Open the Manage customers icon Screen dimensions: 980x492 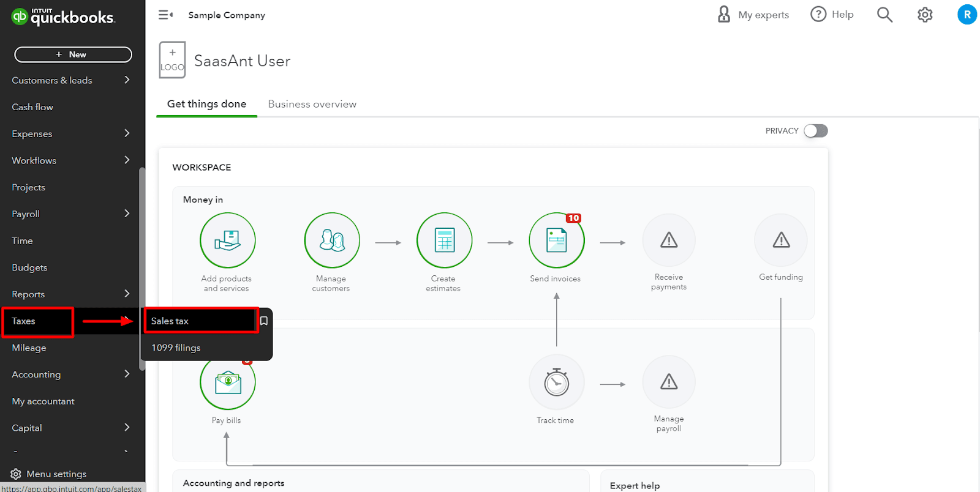click(332, 240)
